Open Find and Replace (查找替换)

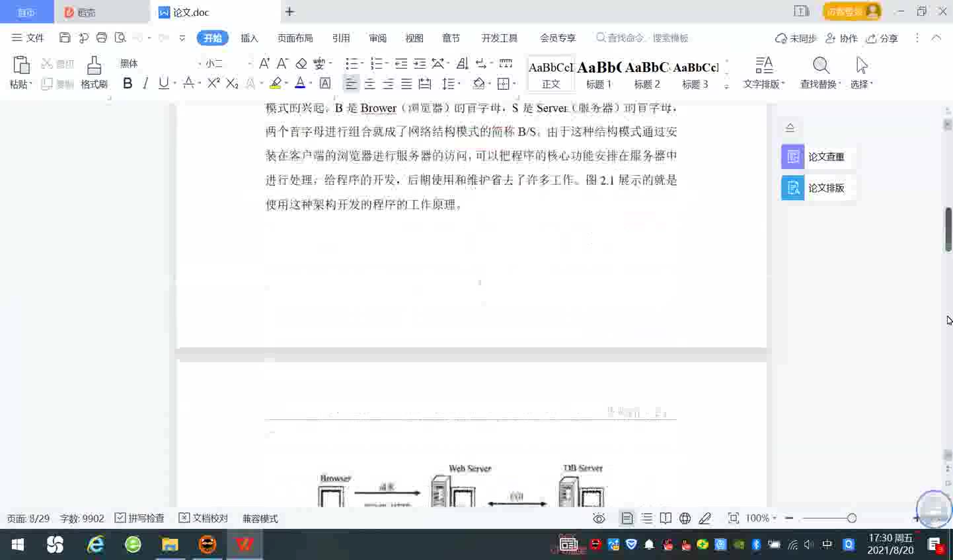point(820,72)
